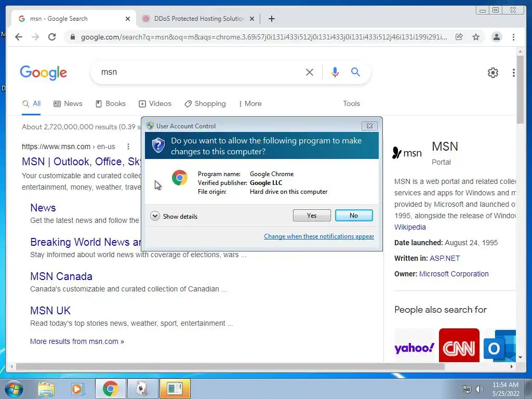Viewport: 532px width, 399px height.
Task: Click the Chrome program icon in the UAC dialog
Action: [x=179, y=178]
